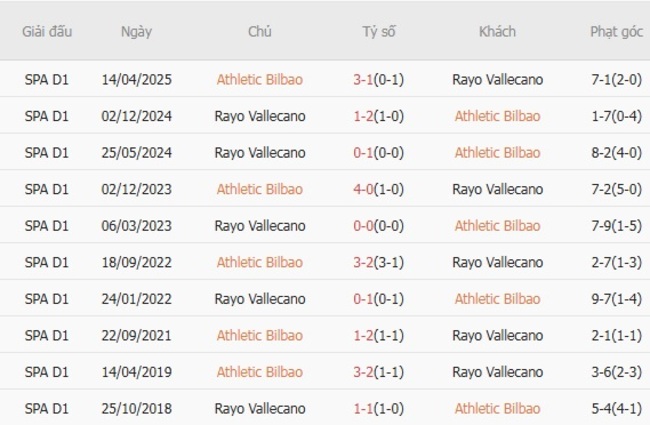Select SPA D1 league in first row
Viewport: 650px width, 425px height.
(47, 80)
